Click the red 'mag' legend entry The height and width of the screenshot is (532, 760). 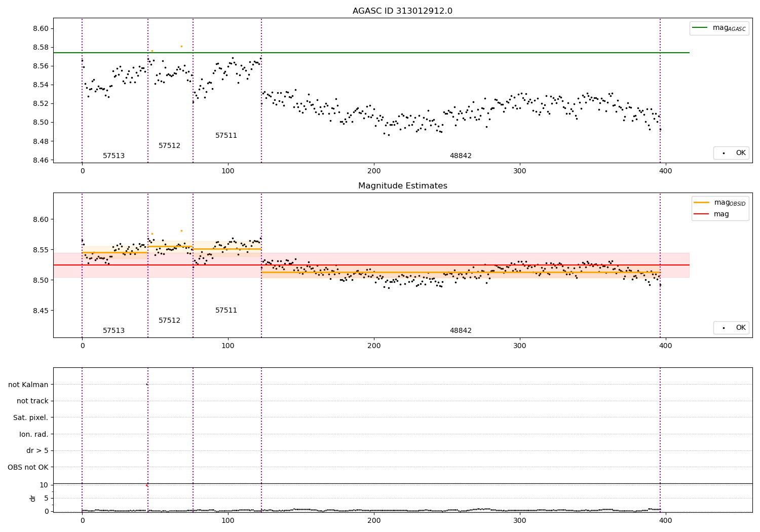[x=711, y=214]
